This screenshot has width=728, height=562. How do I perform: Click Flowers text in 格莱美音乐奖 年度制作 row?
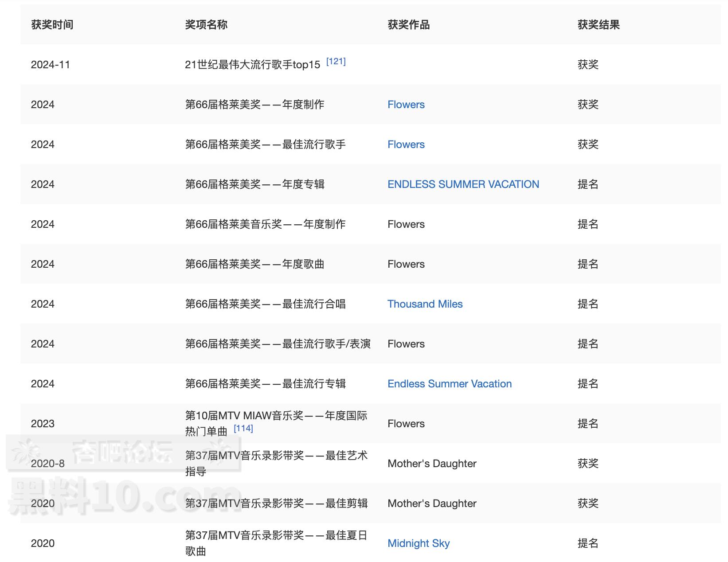click(x=406, y=224)
